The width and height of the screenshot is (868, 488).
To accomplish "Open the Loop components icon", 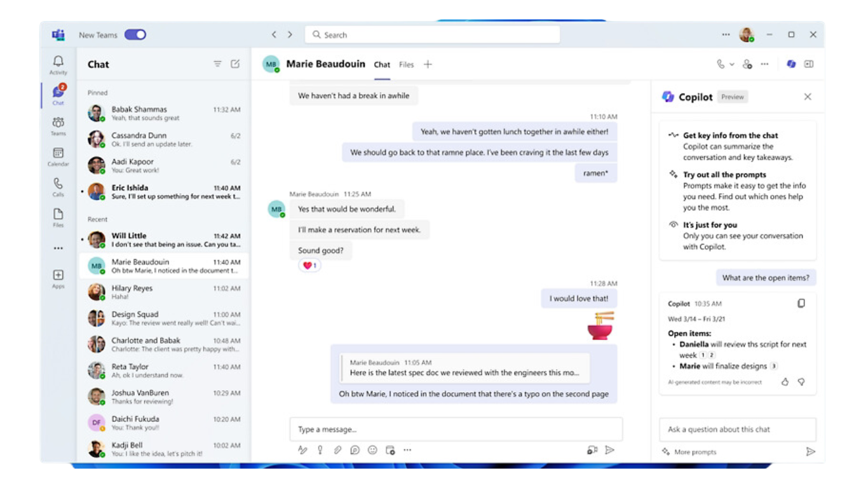I will [x=355, y=450].
